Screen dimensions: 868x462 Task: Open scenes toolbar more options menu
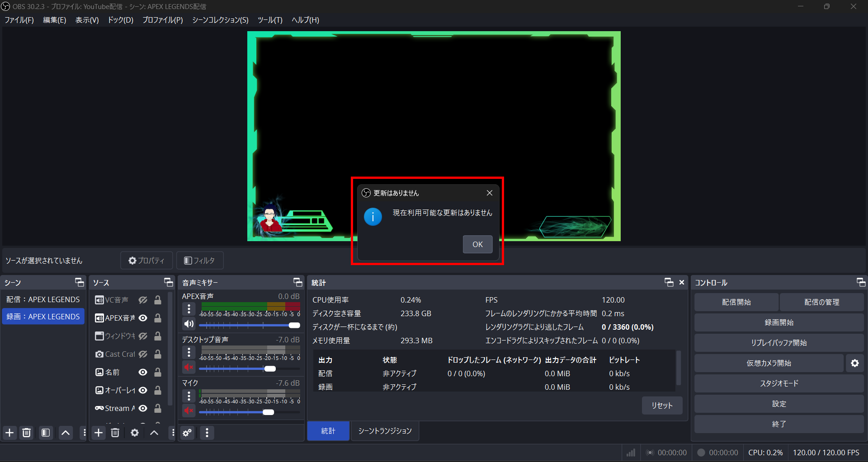tap(84, 433)
